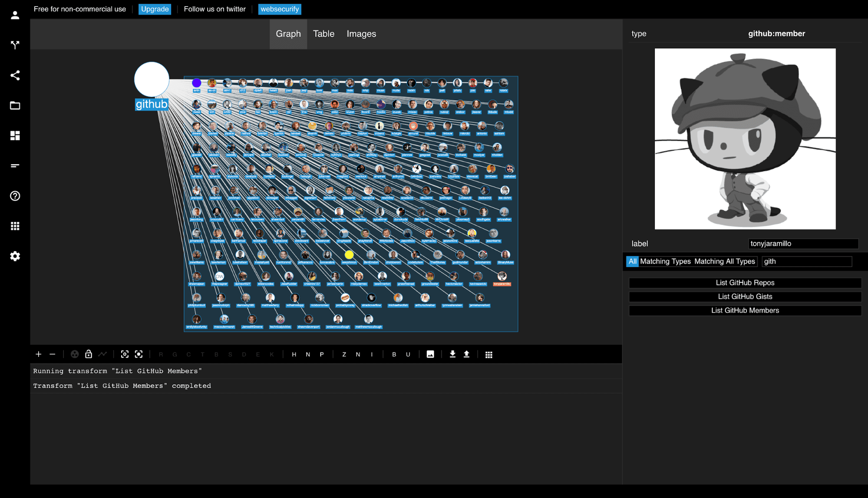The image size is (868, 498).
Task: Click the short lines icon in sidebar
Action: 15,166
